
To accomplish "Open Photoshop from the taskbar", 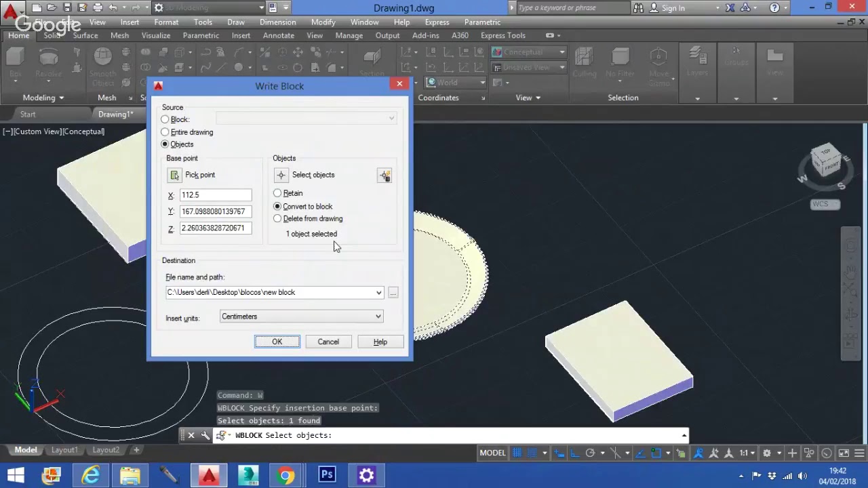I will point(327,475).
